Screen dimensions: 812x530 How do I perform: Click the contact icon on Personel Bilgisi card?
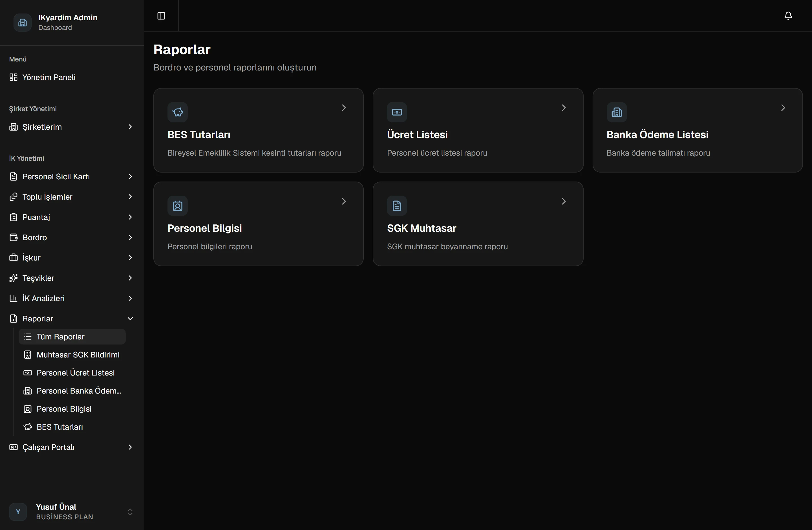[177, 206]
